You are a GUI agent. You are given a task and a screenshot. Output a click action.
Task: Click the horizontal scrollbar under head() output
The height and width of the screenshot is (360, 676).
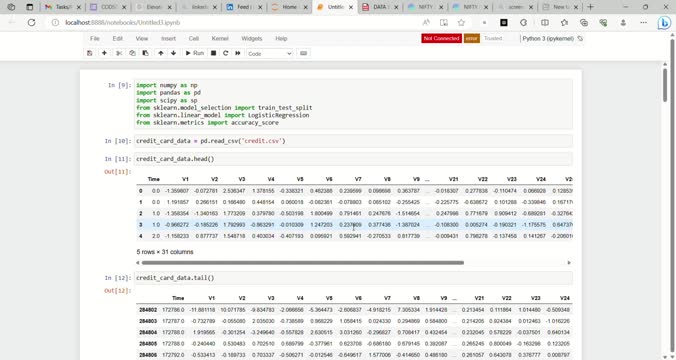coord(303,262)
